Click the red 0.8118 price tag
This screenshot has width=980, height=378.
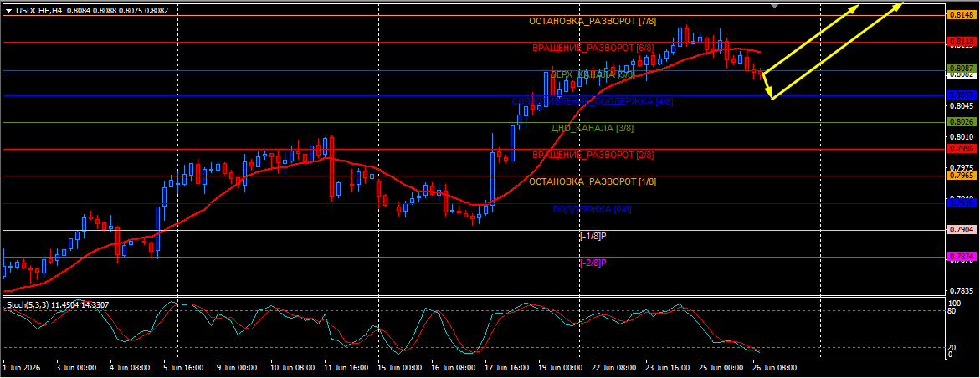962,42
